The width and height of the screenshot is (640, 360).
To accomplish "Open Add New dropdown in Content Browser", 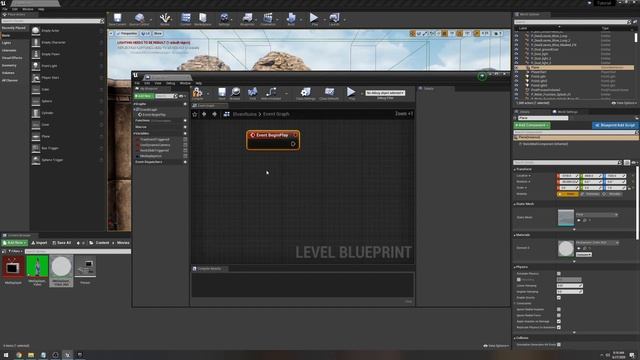I will tap(15, 243).
